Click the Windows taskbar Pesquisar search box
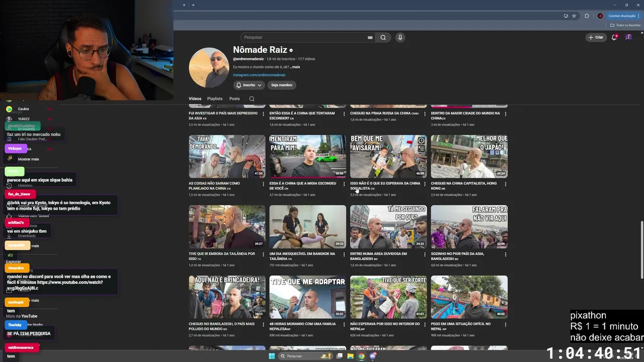The width and height of the screenshot is (644, 362). 306,356
